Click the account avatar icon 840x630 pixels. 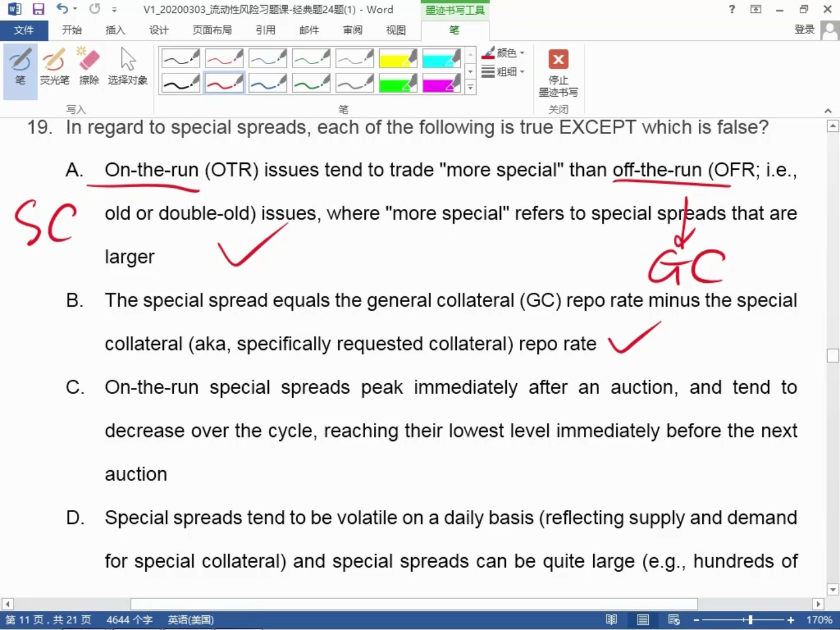pos(829,30)
